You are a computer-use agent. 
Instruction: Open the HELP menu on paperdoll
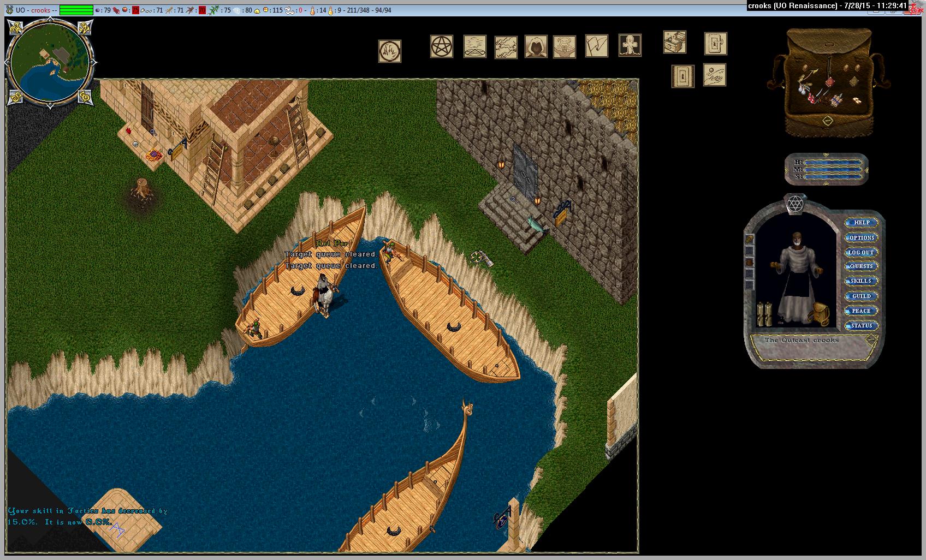pos(862,223)
